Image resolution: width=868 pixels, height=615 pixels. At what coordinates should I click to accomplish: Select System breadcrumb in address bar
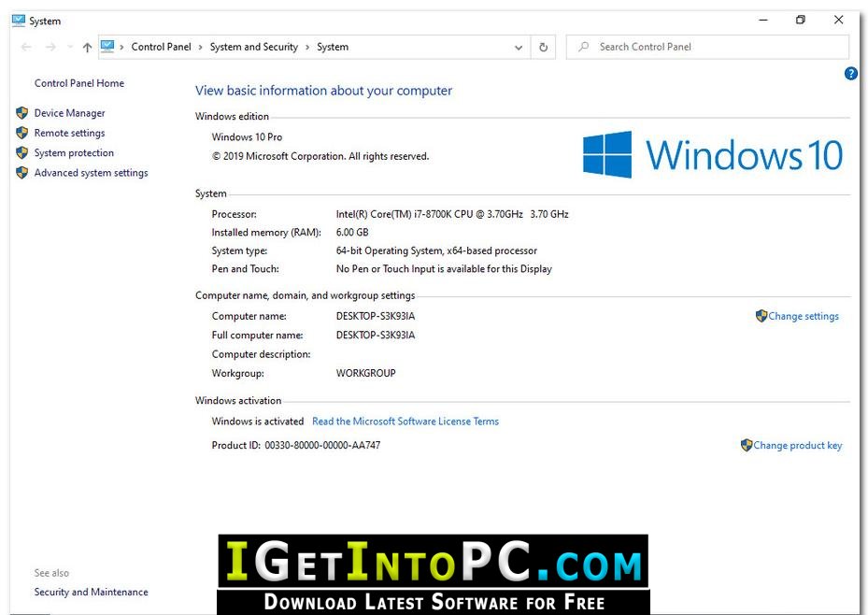point(333,47)
